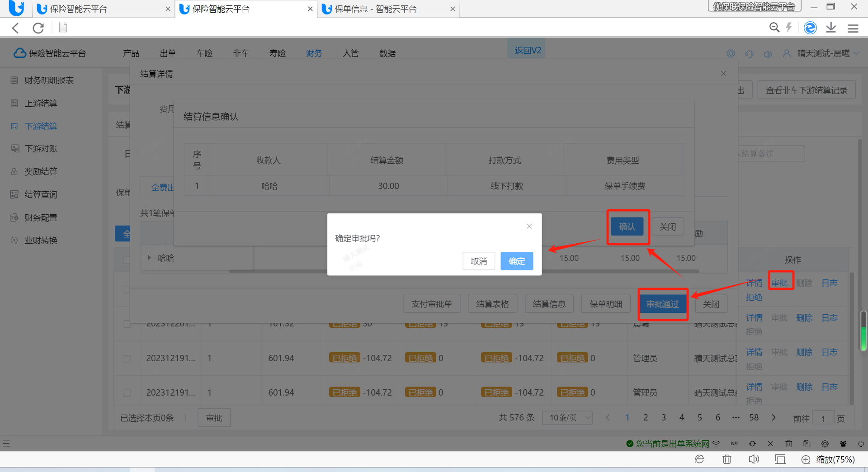868x472 pixels.
Task: Click the 审批通过 button
Action: pos(662,304)
